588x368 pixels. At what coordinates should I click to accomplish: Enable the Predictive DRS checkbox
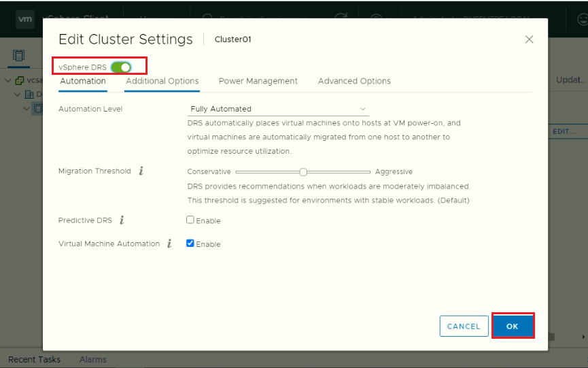pyautogui.click(x=190, y=220)
